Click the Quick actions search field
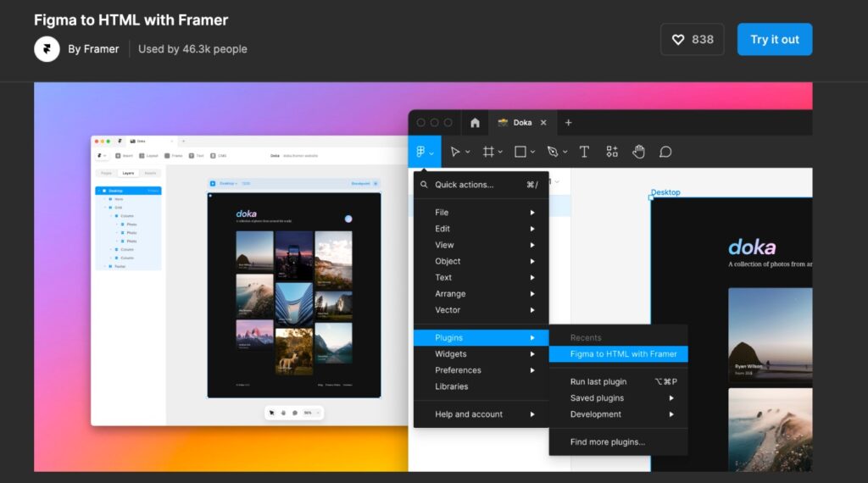 coord(481,185)
